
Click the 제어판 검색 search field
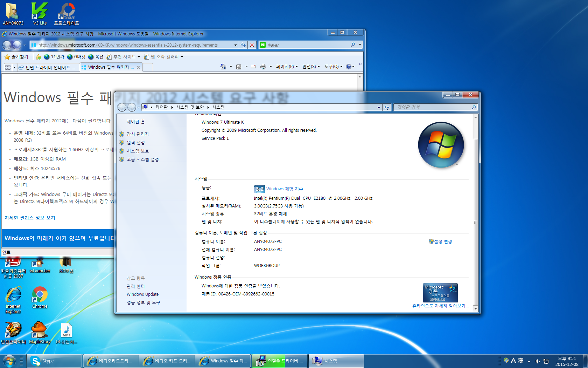[433, 108]
